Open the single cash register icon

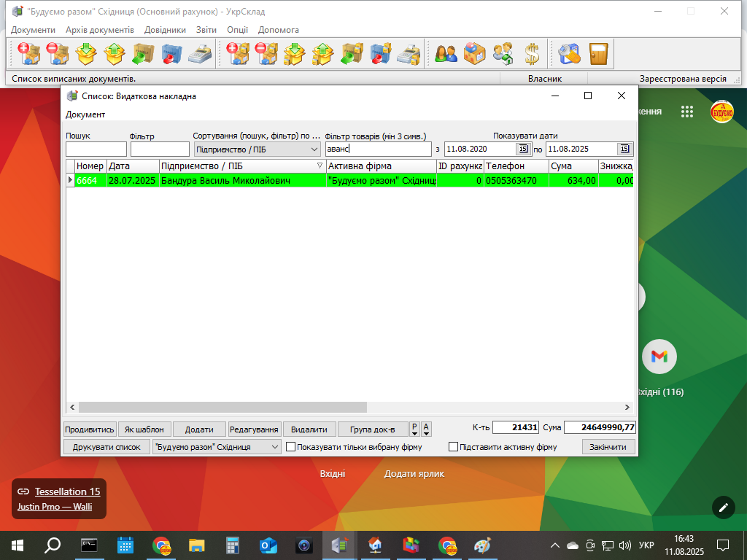click(x=200, y=53)
